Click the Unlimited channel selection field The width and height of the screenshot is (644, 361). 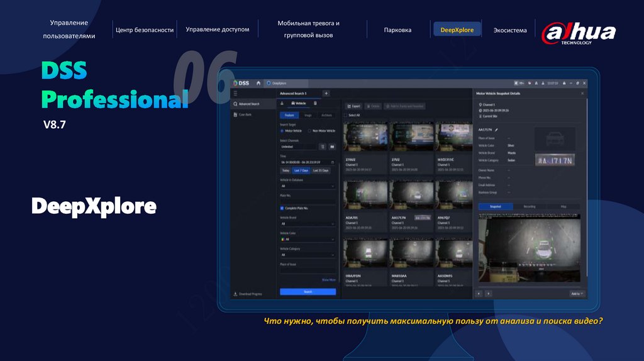[x=299, y=147]
